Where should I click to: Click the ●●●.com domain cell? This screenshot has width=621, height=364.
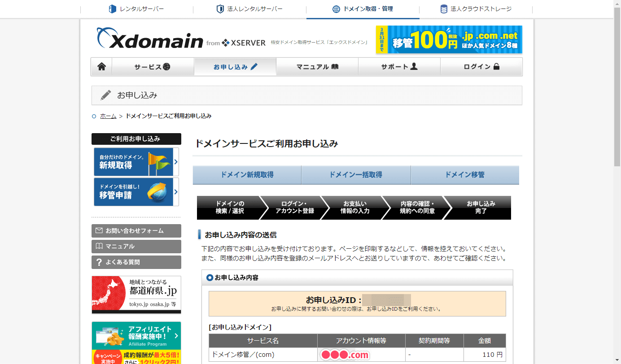[361, 355]
